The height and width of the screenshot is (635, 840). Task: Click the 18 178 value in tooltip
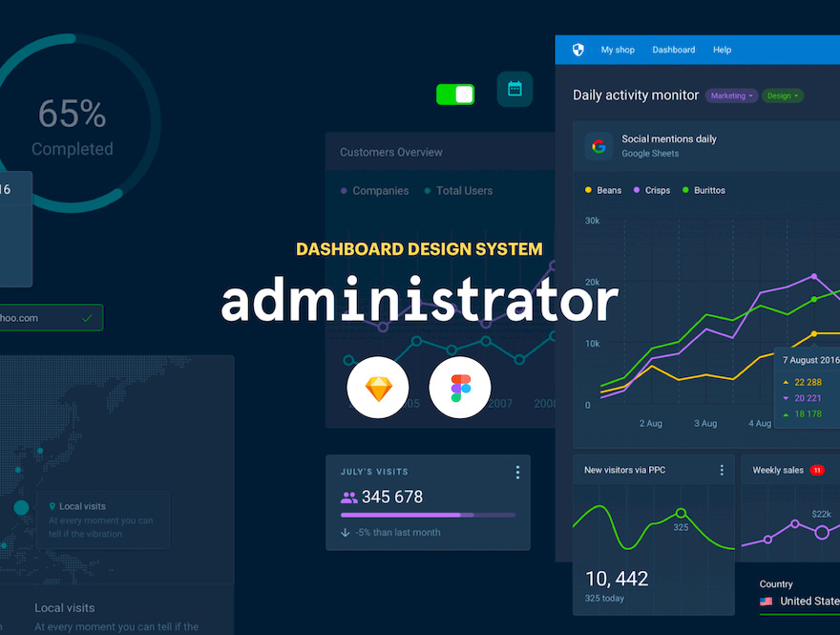point(808,413)
